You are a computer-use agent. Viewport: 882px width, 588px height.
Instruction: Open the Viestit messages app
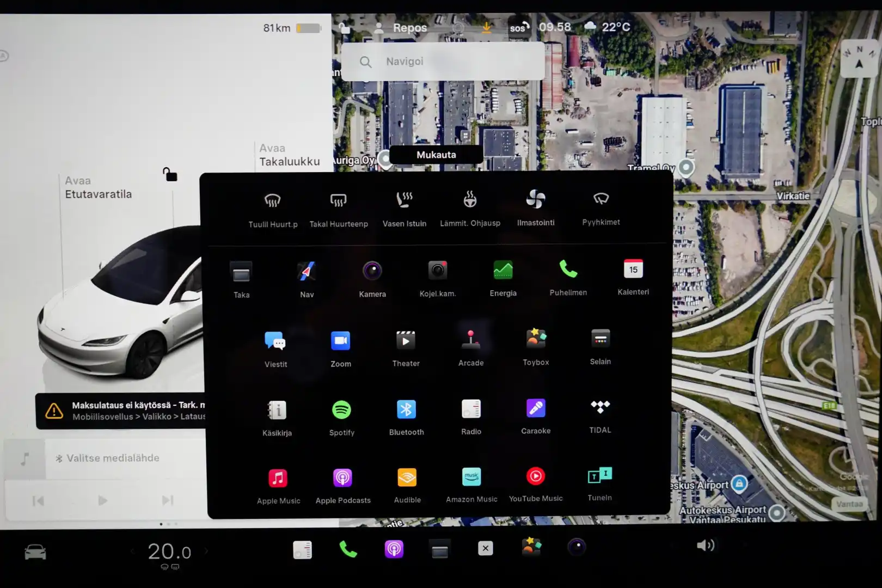tap(275, 349)
